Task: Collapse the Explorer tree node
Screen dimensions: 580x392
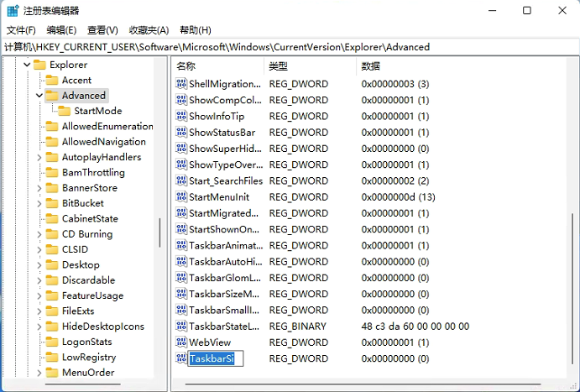Action: coord(27,65)
